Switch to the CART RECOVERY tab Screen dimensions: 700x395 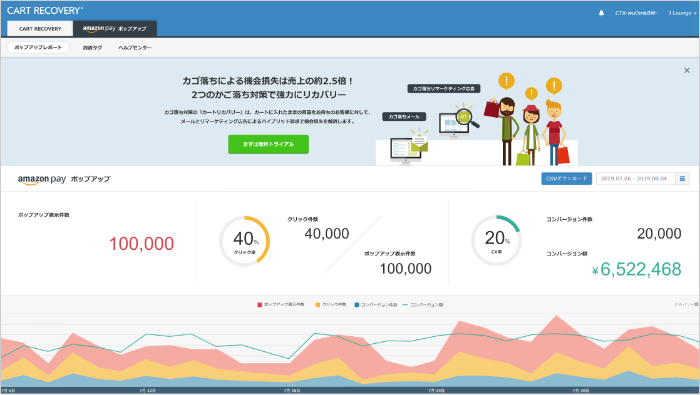(40, 29)
